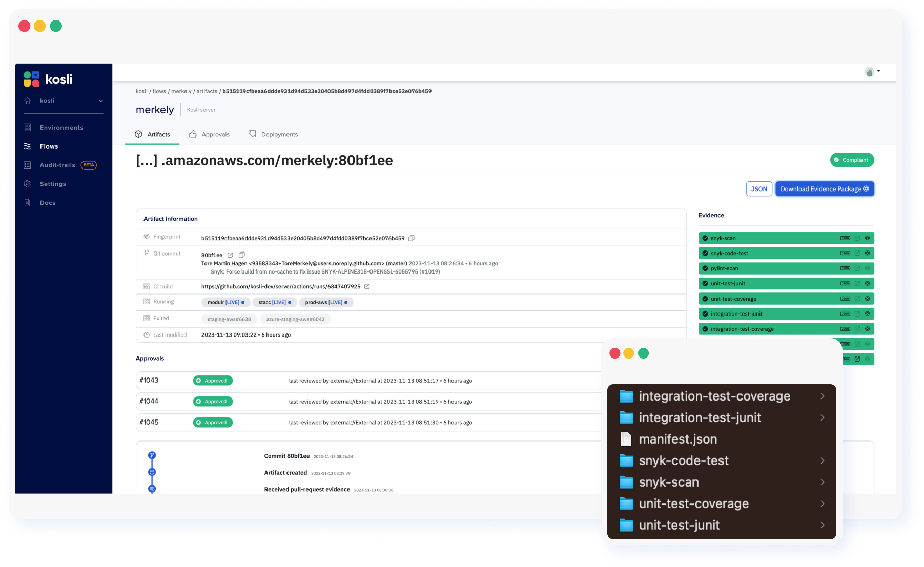Click the Artifact created timeline marker

[x=152, y=472]
